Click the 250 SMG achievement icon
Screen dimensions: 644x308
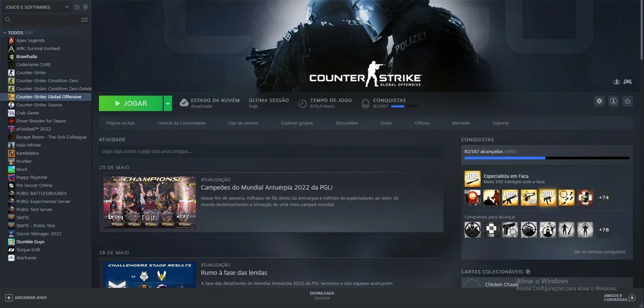pos(547,198)
